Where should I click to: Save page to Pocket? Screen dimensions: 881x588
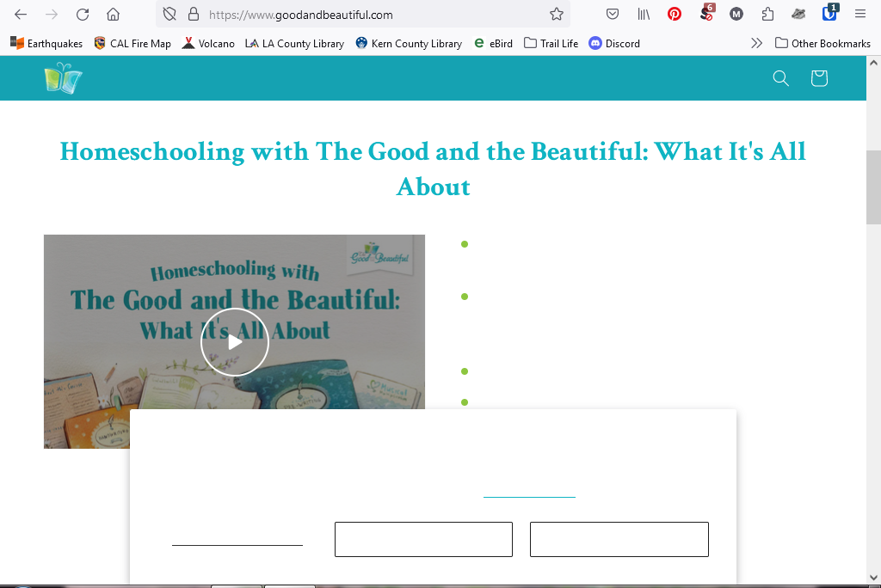point(613,15)
